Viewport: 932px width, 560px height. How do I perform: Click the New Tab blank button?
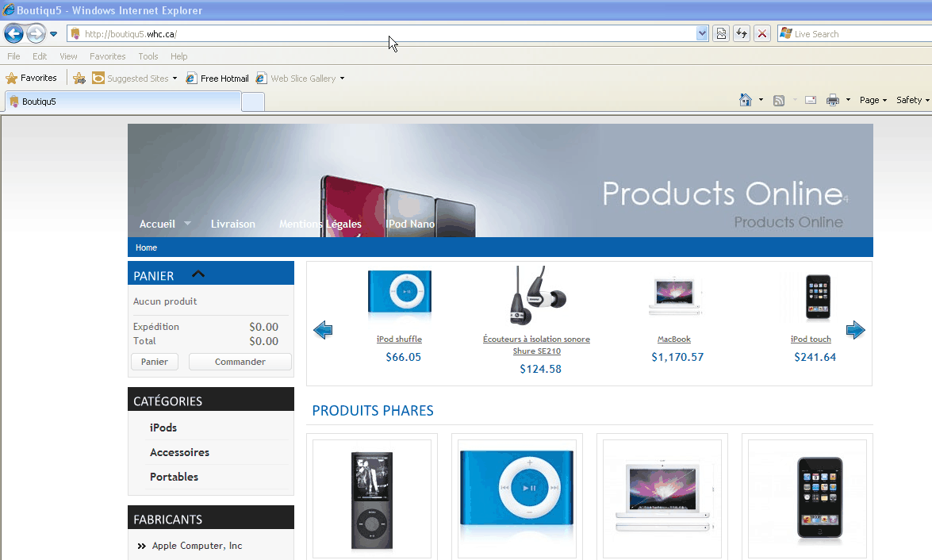253,102
